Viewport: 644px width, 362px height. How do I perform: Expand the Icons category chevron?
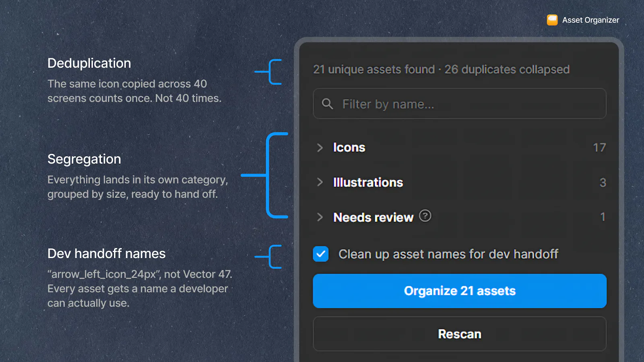[x=320, y=148]
